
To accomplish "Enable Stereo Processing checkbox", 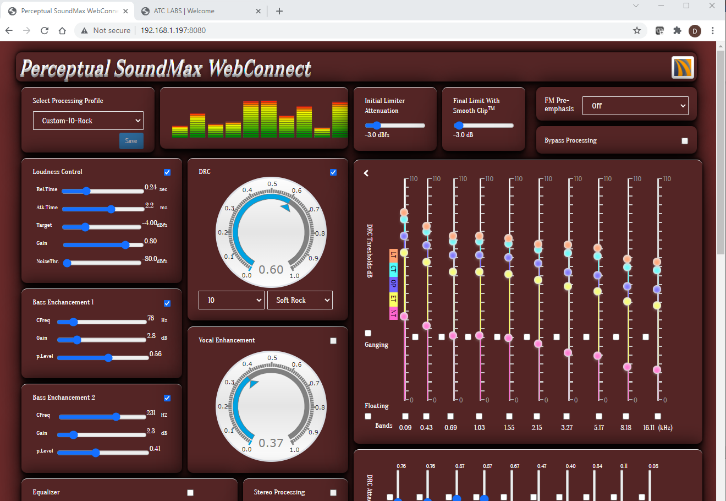I will point(333,493).
